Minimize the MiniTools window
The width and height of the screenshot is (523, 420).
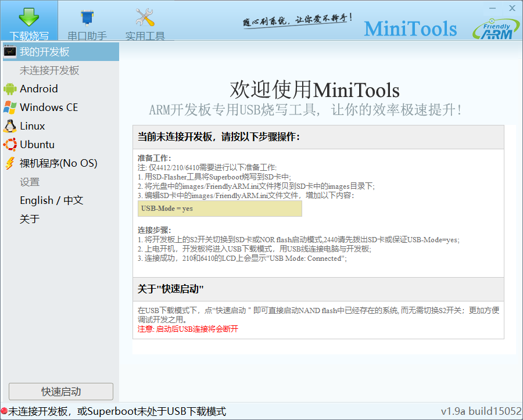click(493, 8)
